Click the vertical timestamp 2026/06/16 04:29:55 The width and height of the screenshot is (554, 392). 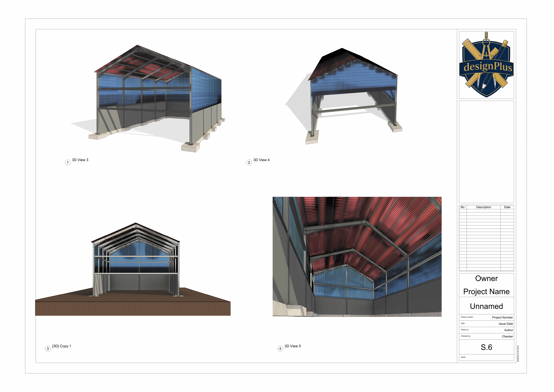[x=518, y=354]
